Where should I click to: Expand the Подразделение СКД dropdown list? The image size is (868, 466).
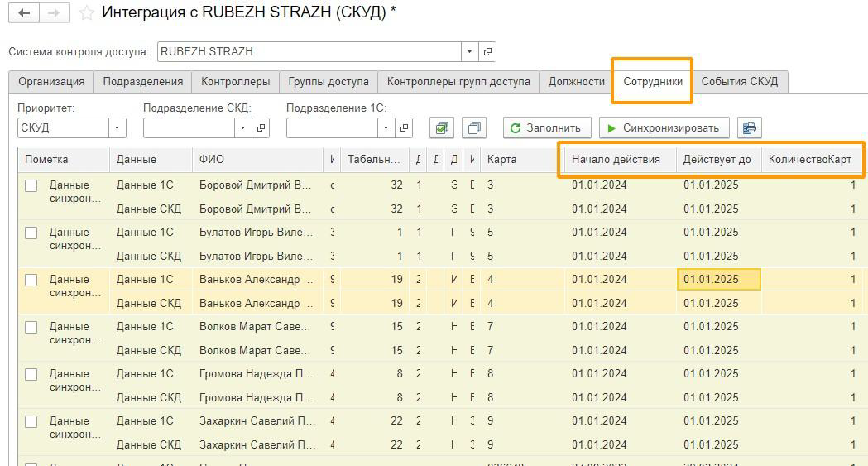[242, 127]
